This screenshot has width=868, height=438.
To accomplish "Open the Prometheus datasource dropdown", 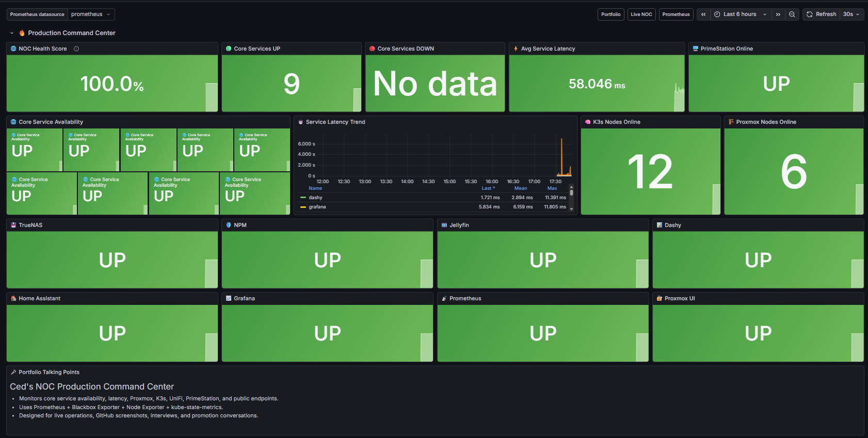I will pos(91,14).
